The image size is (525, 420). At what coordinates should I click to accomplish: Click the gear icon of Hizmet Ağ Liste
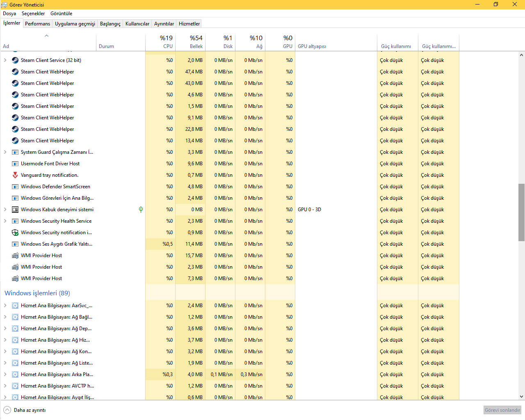coord(15,363)
